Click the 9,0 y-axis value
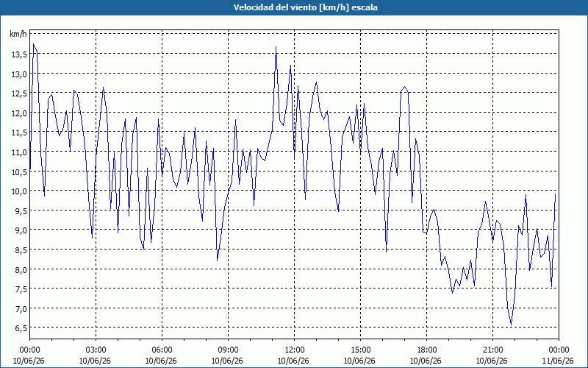This screenshot has width=588, height=368. tap(21, 230)
